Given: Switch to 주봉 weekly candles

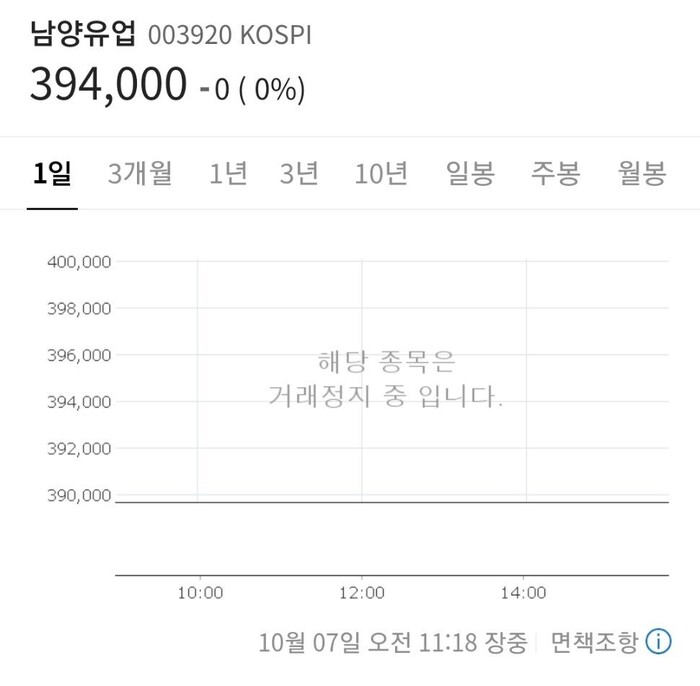Looking at the screenshot, I should tap(555, 173).
